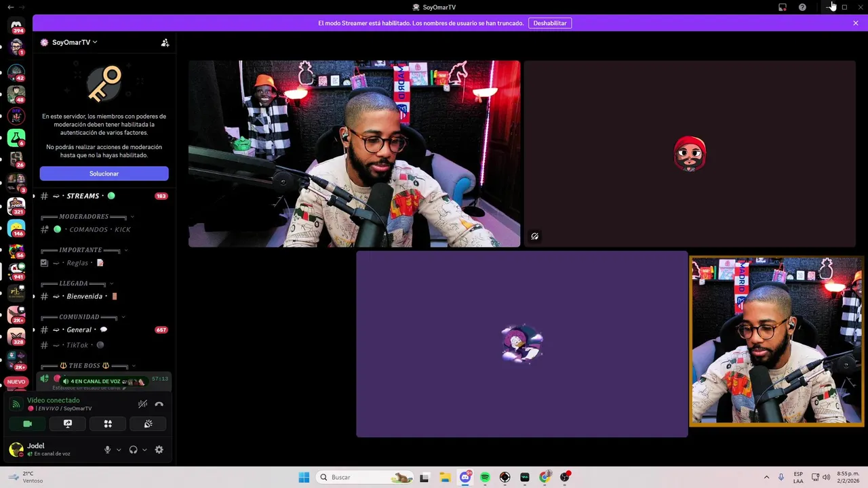Screen dimensions: 868x488
Task: Open the General channel
Action: click(104, 330)
